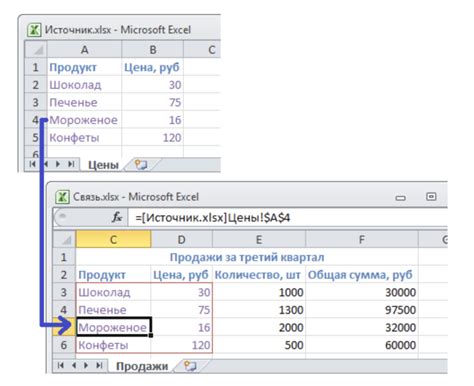The height and width of the screenshot is (386, 474).
Task: Click 'Цена, руб' header in Связь.xlsx
Action: pyautogui.click(x=181, y=275)
